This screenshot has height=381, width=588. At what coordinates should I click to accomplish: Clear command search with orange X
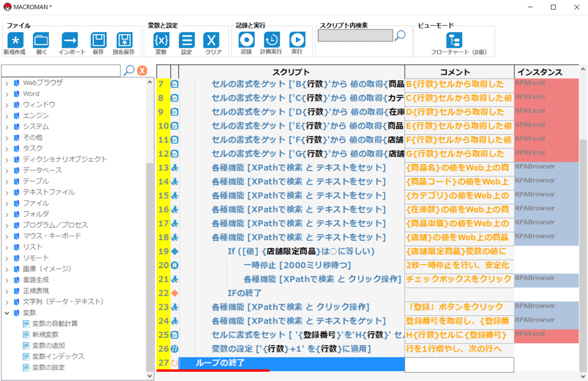142,71
